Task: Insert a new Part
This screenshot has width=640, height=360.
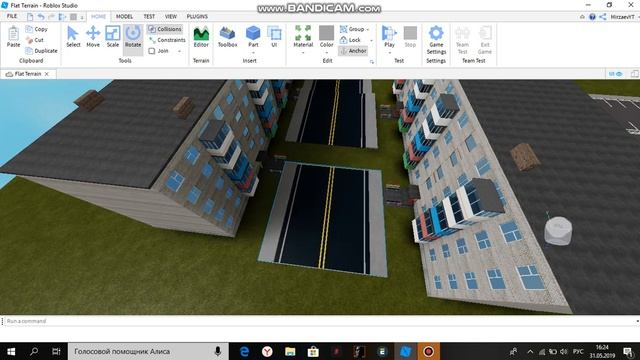Action: pos(253,37)
